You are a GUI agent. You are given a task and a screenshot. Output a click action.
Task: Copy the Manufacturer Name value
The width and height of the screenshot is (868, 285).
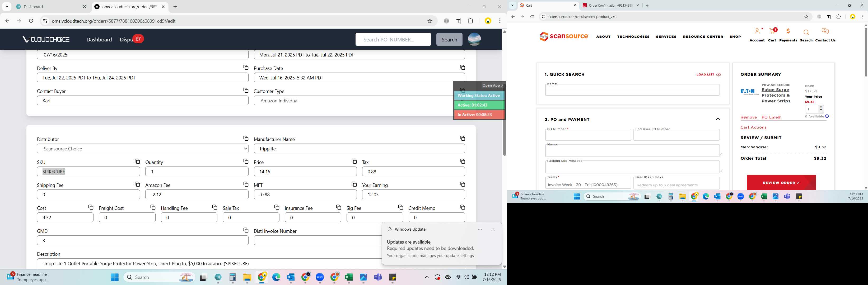click(x=462, y=139)
